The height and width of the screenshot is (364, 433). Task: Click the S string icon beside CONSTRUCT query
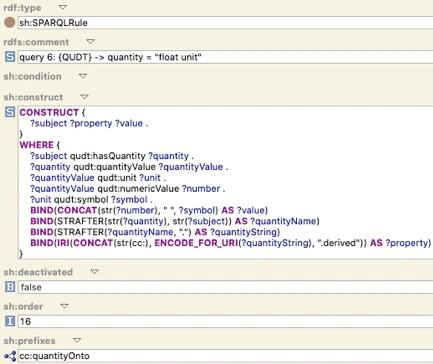pyautogui.click(x=10, y=112)
